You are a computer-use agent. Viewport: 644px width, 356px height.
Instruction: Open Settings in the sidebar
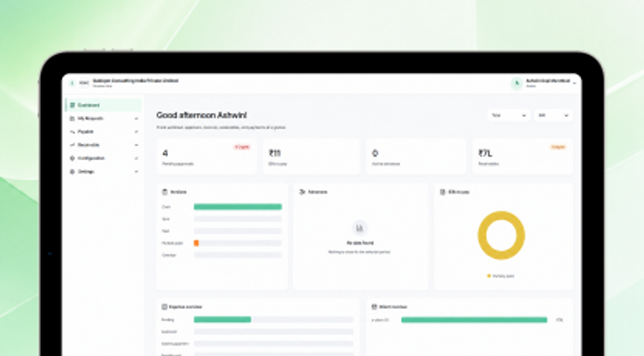pyautogui.click(x=104, y=172)
